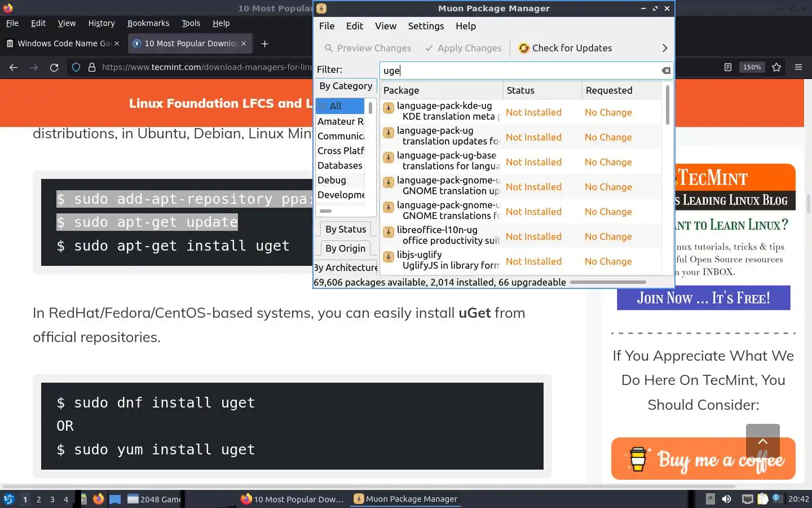Image resolution: width=812 pixels, height=508 pixels.
Task: Select the All category
Action: (x=340, y=106)
